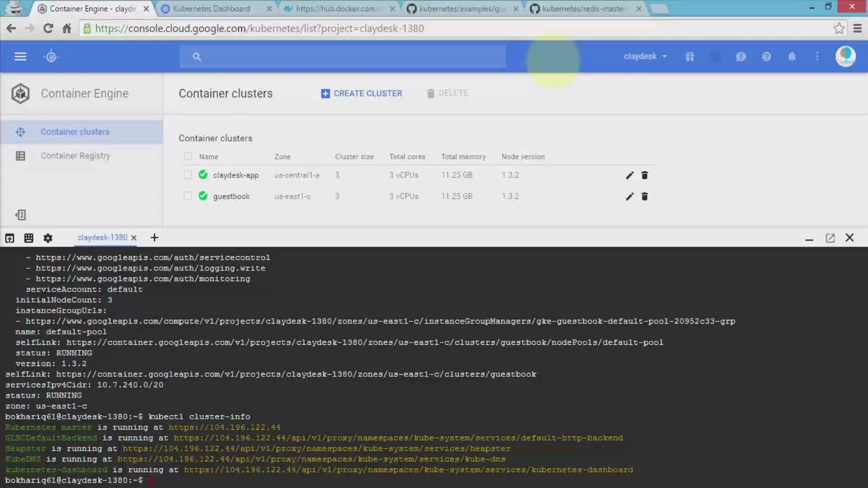Delete the claydesk-app cluster trash icon
The image size is (868, 488).
coord(645,175)
